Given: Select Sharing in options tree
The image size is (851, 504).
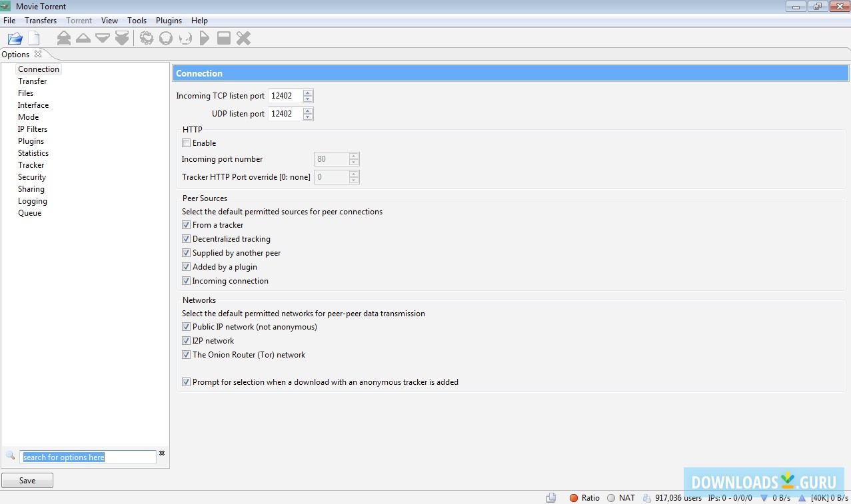Looking at the screenshot, I should pos(31,189).
